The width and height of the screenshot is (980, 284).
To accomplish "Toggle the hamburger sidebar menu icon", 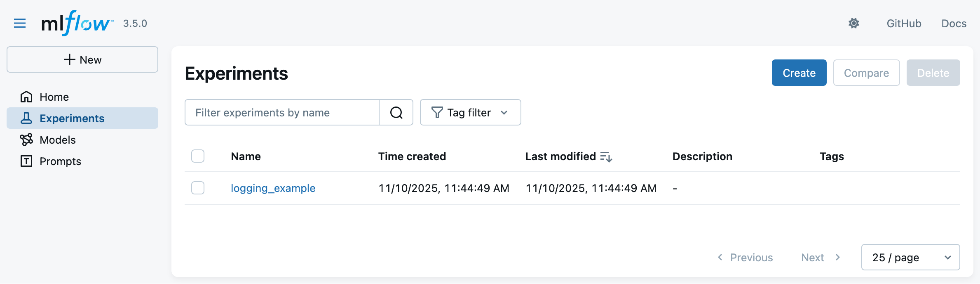I will coord(20,23).
